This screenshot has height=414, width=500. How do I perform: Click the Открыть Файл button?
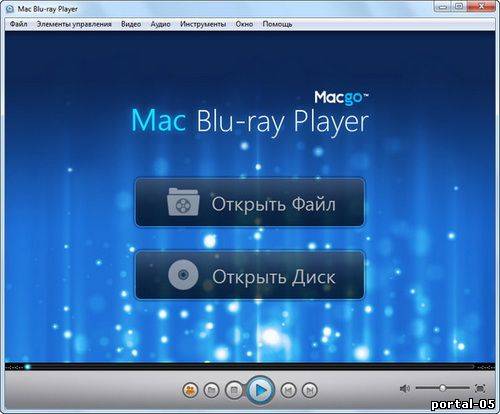pyautogui.click(x=250, y=203)
